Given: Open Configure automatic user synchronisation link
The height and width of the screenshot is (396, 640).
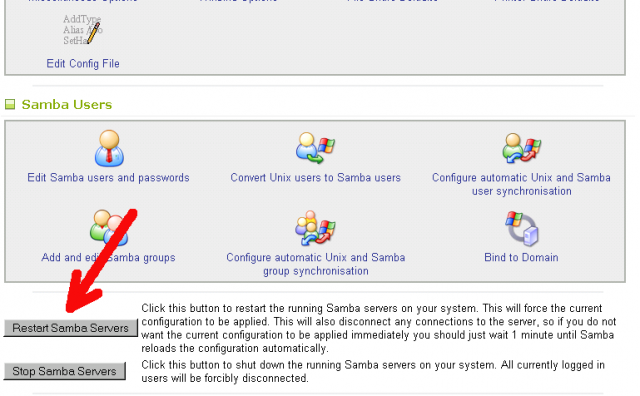Looking at the screenshot, I should [521, 184].
